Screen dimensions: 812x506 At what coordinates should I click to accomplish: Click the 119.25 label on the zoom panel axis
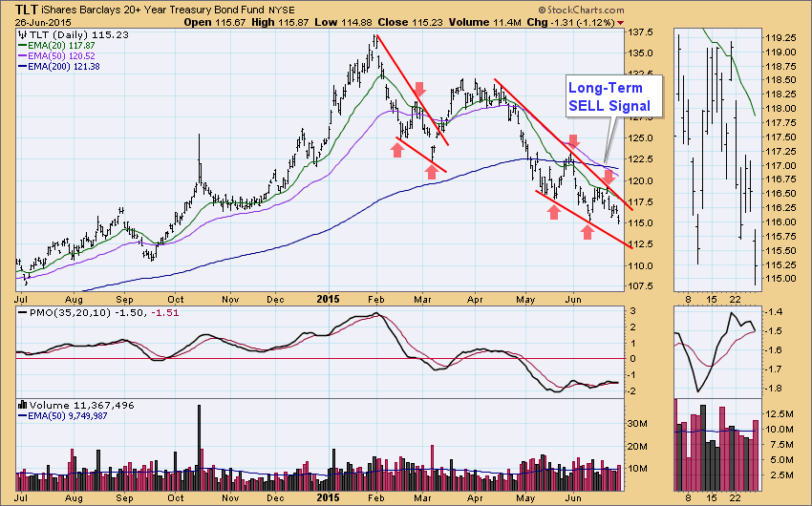(x=780, y=38)
